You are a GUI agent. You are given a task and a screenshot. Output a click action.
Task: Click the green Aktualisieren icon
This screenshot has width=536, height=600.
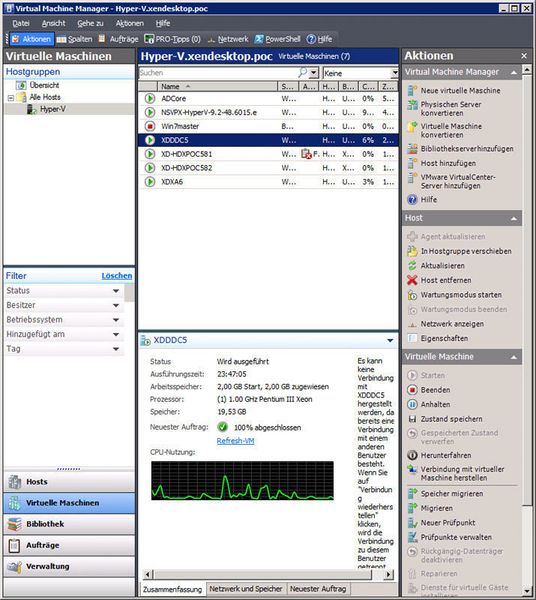412,266
